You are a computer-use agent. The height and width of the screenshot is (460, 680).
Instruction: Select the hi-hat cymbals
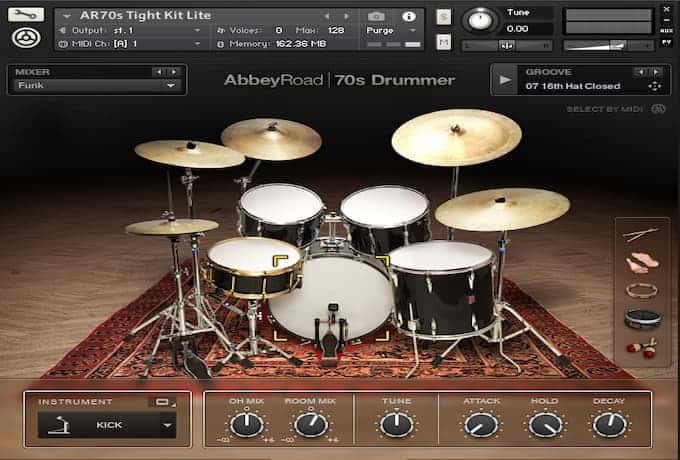172,227
